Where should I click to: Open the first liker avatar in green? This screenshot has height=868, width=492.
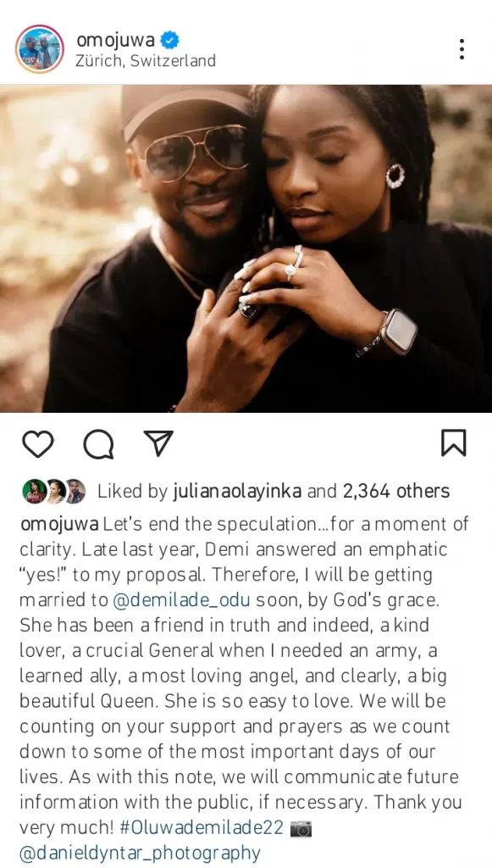[x=34, y=491]
